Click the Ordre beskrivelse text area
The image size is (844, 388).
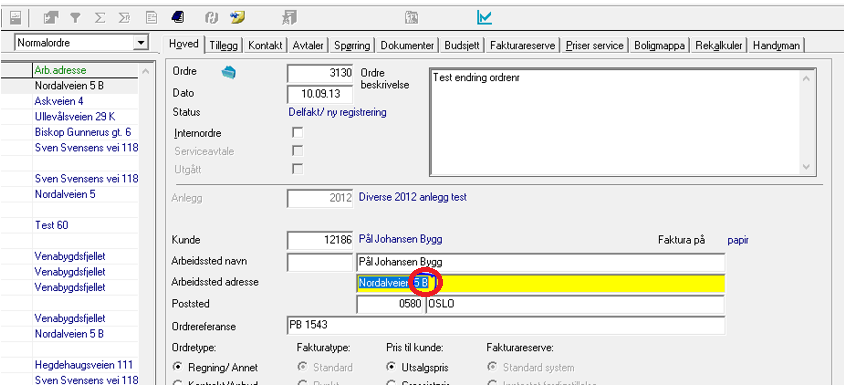pyautogui.click(x=623, y=122)
